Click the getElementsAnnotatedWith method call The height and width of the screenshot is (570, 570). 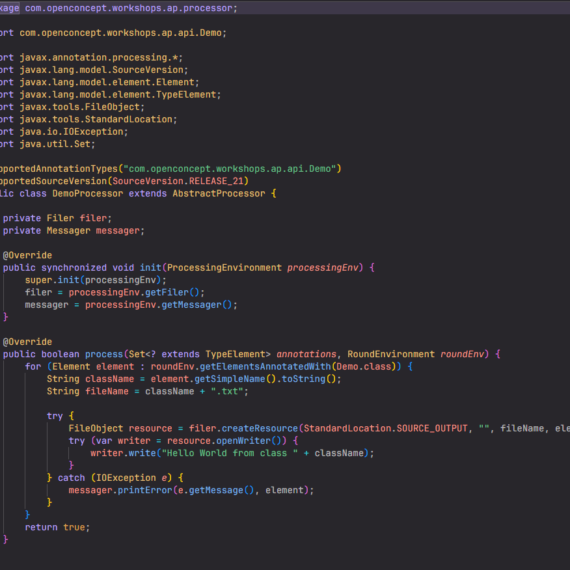point(265,366)
